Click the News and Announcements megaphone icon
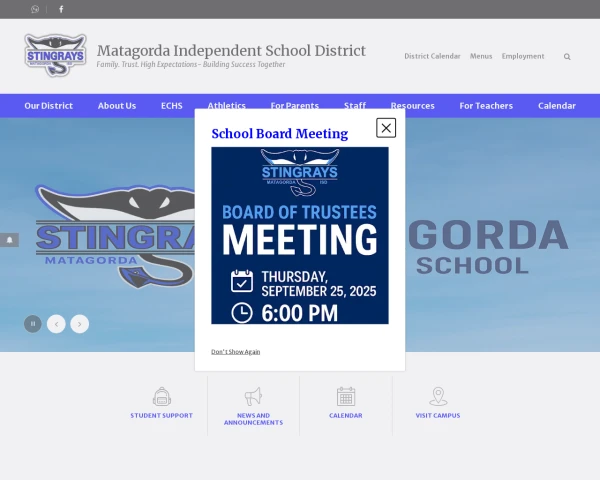 [253, 397]
